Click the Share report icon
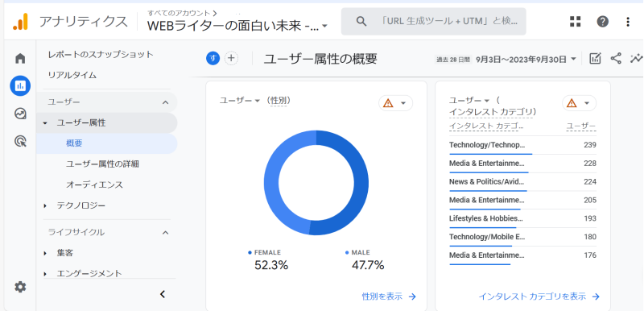Viewport: 644px width, 311px height. pyautogui.click(x=616, y=59)
